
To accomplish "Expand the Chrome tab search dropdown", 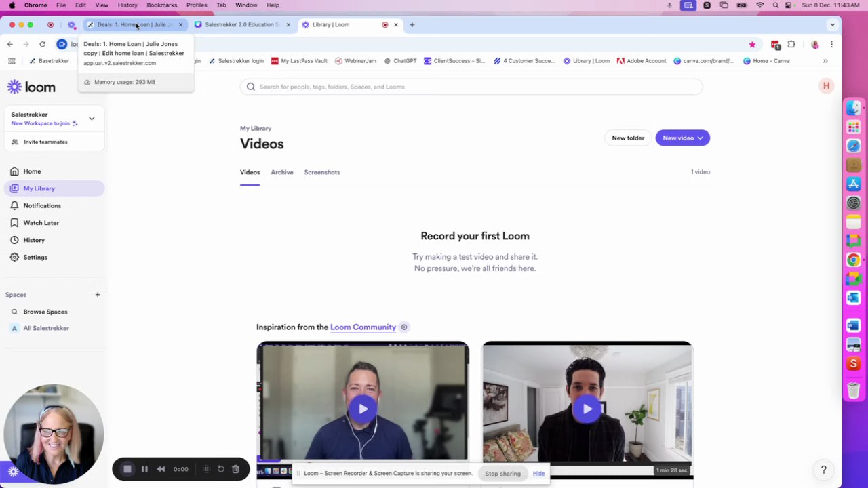I will click(x=833, y=25).
